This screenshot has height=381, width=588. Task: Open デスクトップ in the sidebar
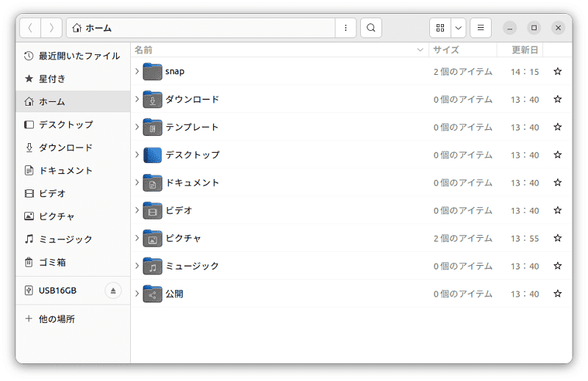coord(73,124)
